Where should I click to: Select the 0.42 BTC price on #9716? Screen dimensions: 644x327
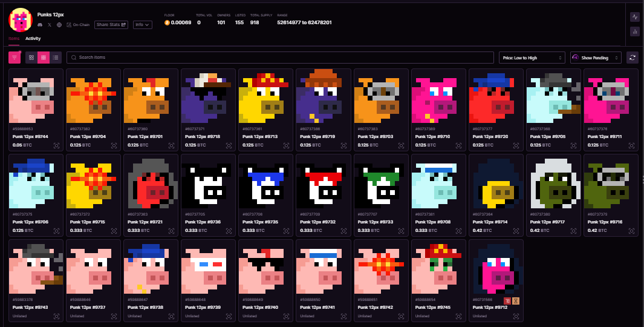pyautogui.click(x=597, y=230)
